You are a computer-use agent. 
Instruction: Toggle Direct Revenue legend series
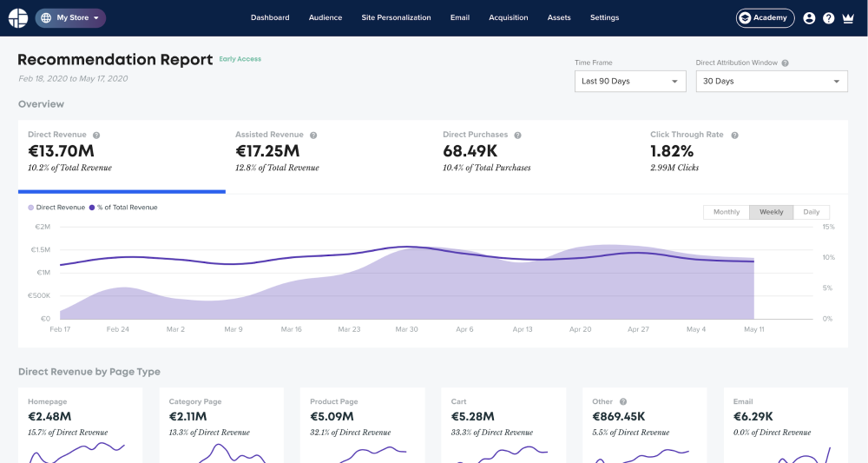(x=56, y=208)
